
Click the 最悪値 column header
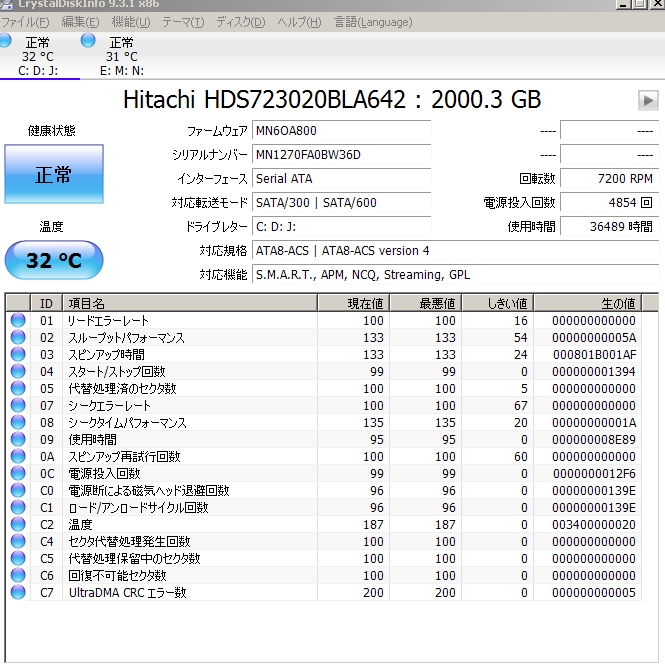[x=426, y=303]
